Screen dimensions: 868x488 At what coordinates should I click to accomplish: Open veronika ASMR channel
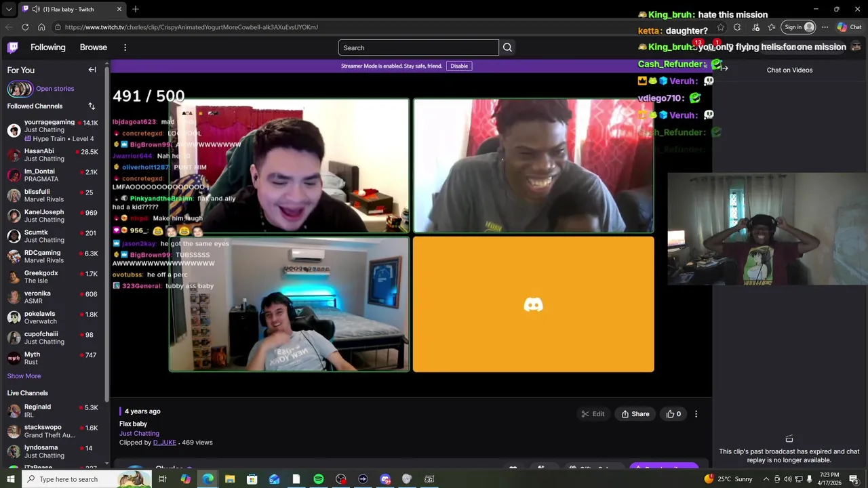tap(53, 298)
